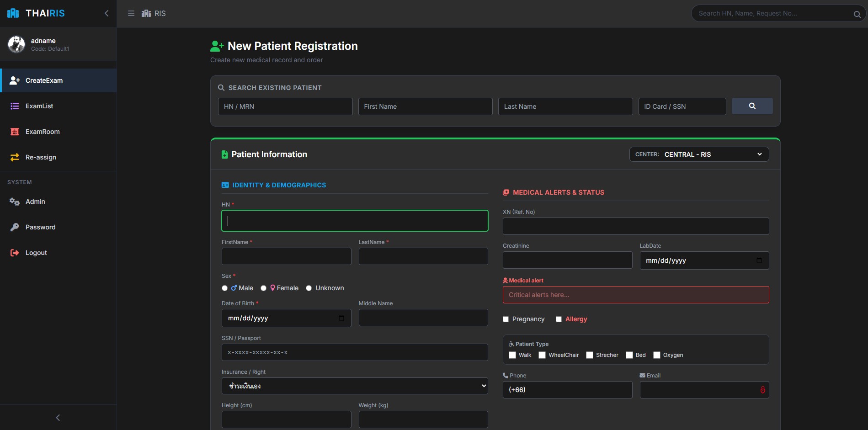
Task: Click Logout in the sidebar
Action: tap(36, 253)
